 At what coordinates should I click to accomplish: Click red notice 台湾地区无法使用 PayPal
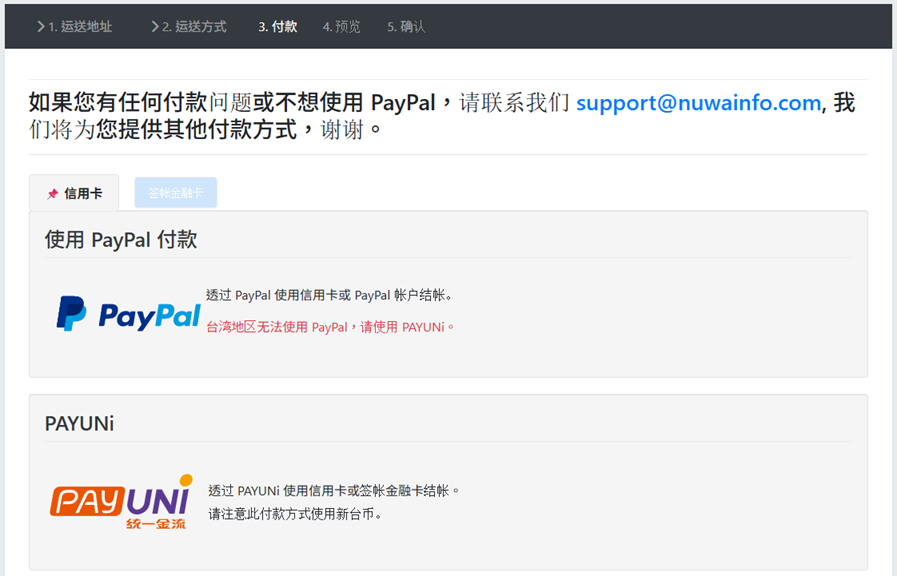click(330, 327)
